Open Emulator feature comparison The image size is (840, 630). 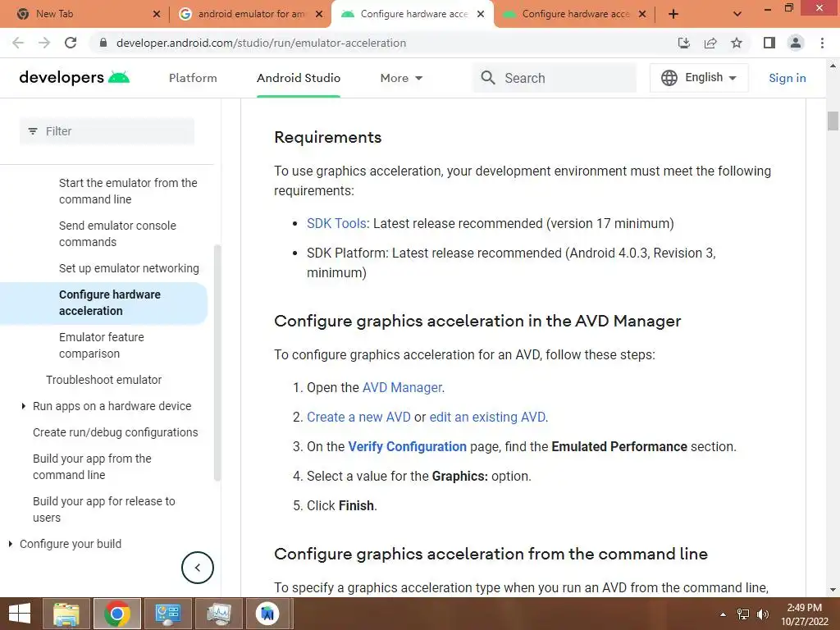point(101,345)
